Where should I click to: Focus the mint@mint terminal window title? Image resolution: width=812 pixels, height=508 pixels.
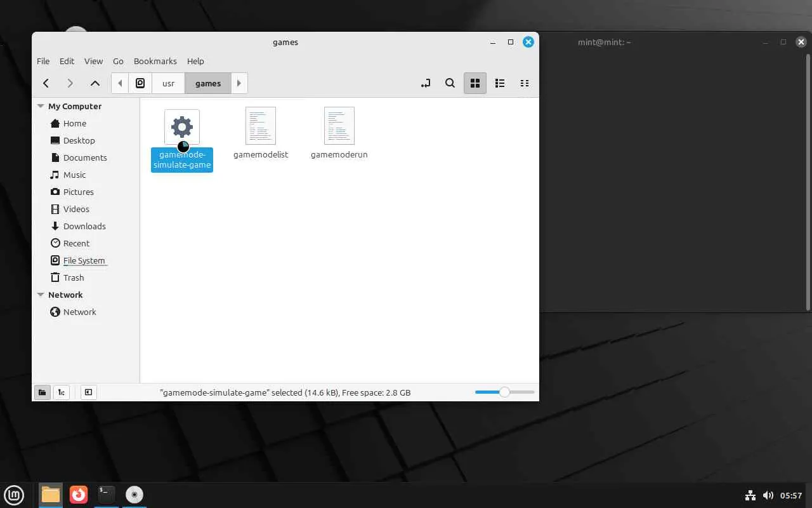(x=604, y=42)
